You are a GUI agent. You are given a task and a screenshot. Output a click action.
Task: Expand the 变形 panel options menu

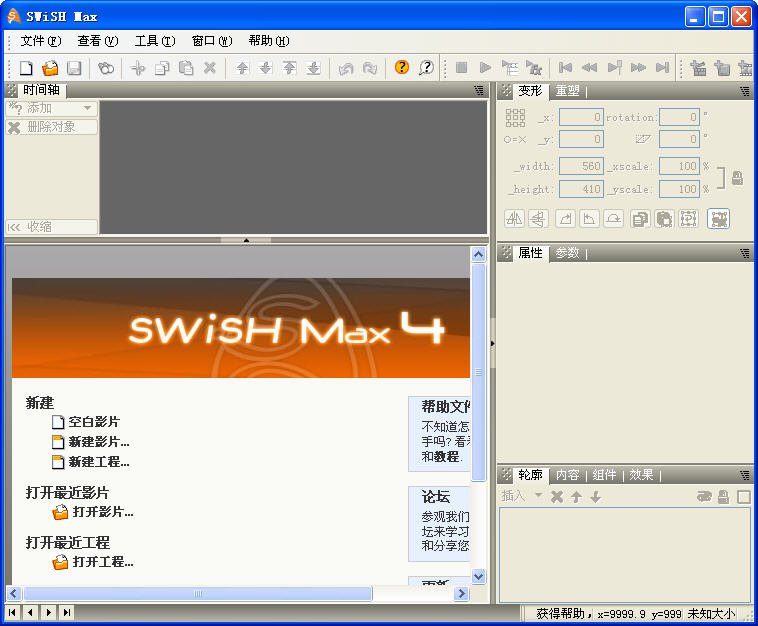[745, 91]
